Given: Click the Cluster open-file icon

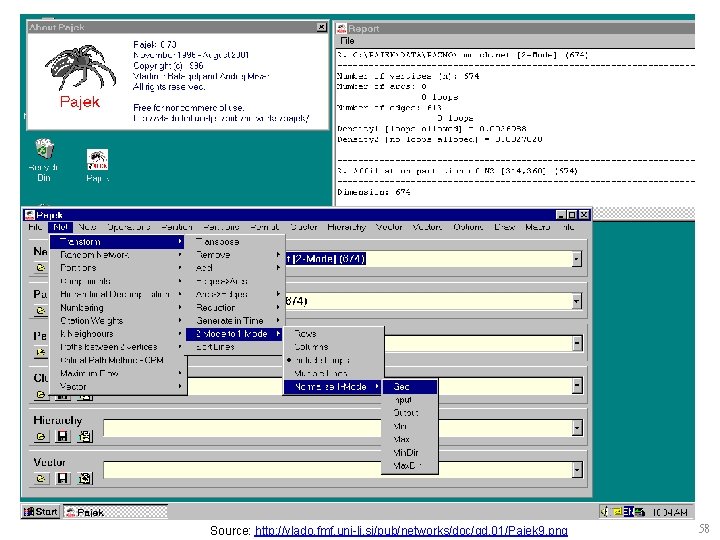Looking at the screenshot, I should (x=41, y=394).
